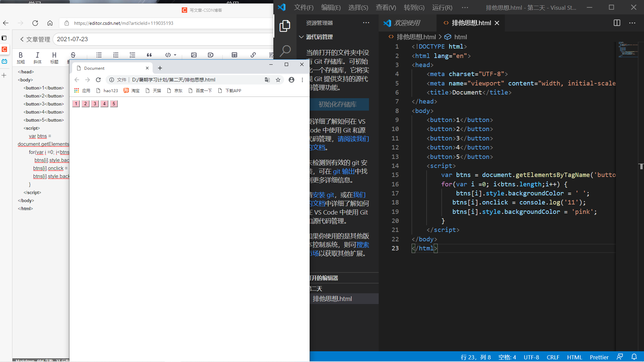Open the VS Code 运行(R) menu
The height and width of the screenshot is (362, 644).
pos(442,7)
